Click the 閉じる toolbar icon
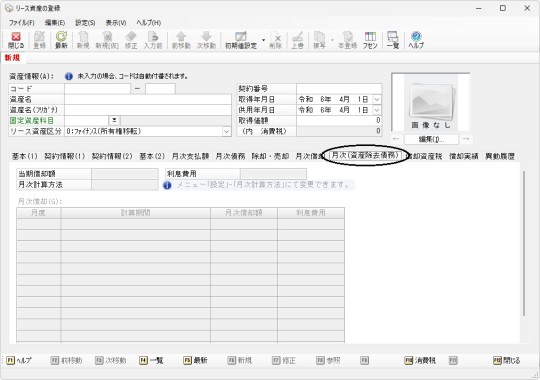Image resolution: width=540 pixels, height=380 pixels. 16,40
